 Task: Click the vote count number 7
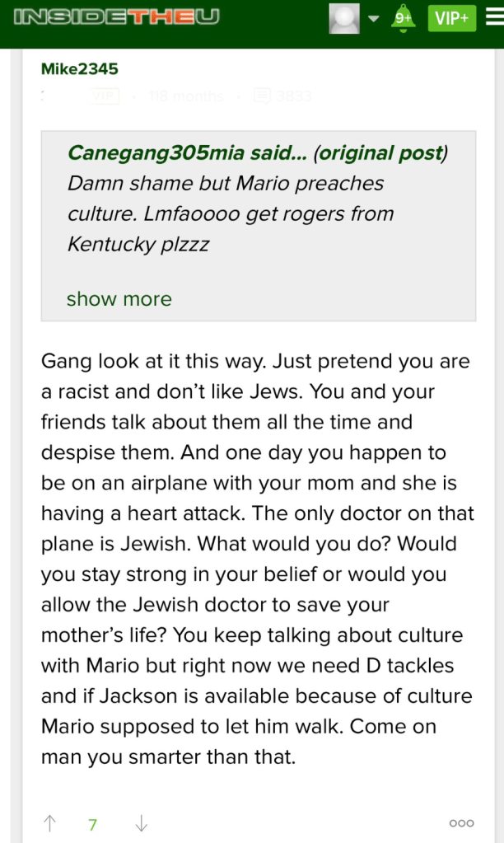[93, 824]
